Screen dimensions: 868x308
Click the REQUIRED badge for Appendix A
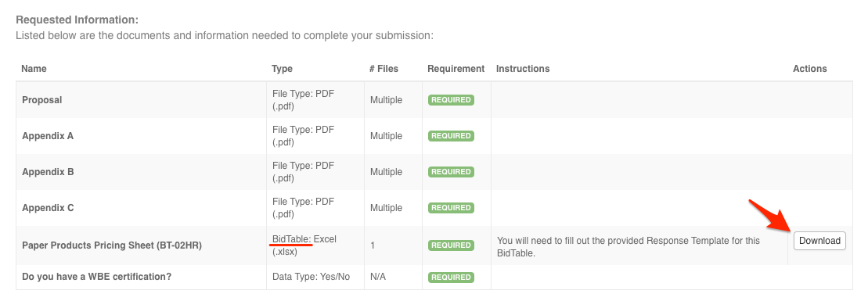pos(451,136)
